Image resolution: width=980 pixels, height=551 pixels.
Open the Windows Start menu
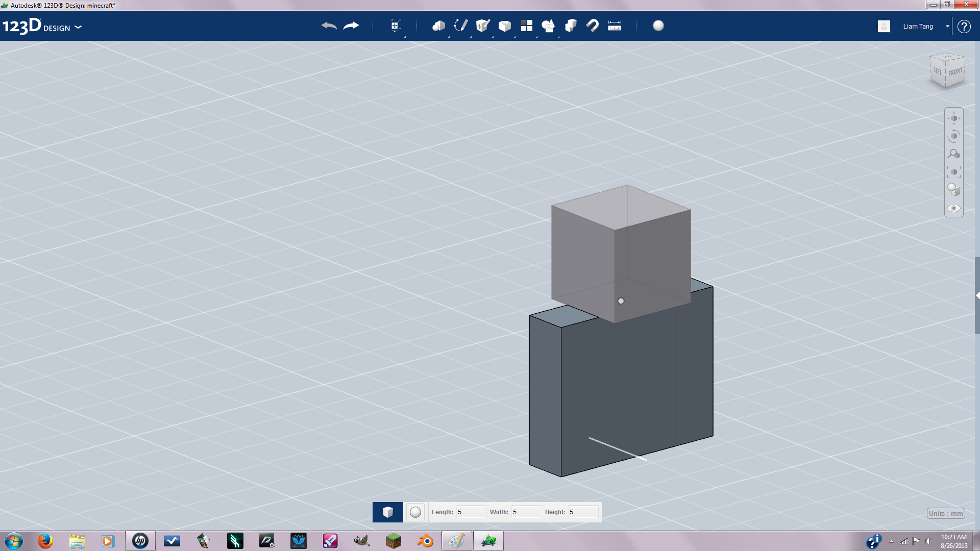pyautogui.click(x=14, y=541)
